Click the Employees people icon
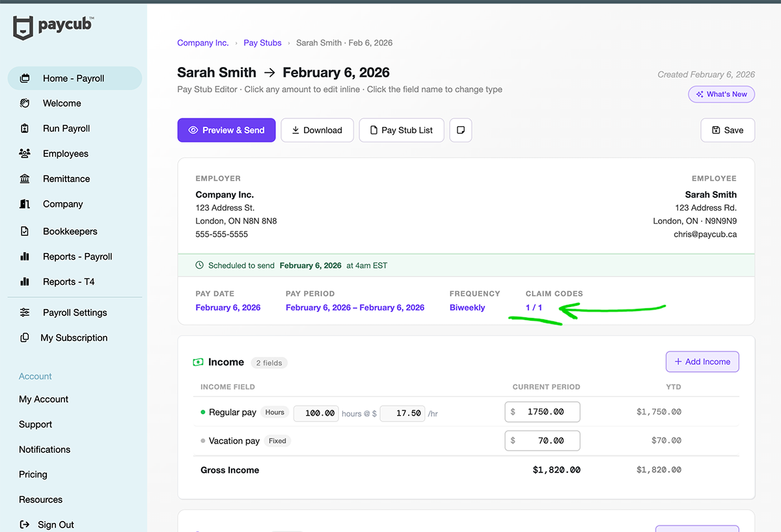 click(25, 154)
